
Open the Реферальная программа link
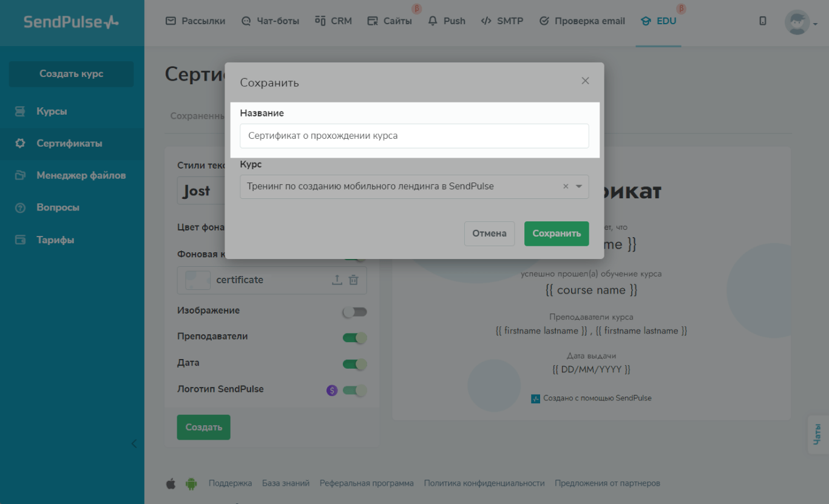367,483
